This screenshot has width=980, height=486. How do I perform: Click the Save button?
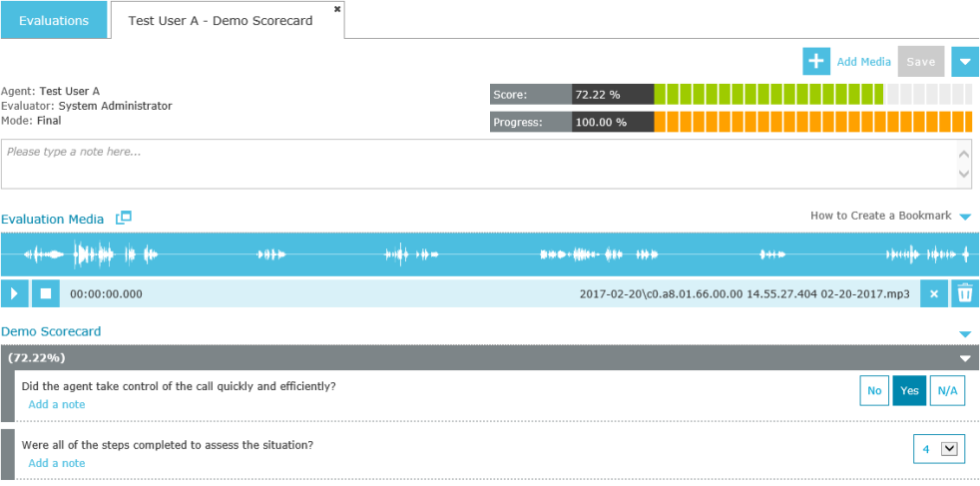[x=920, y=62]
